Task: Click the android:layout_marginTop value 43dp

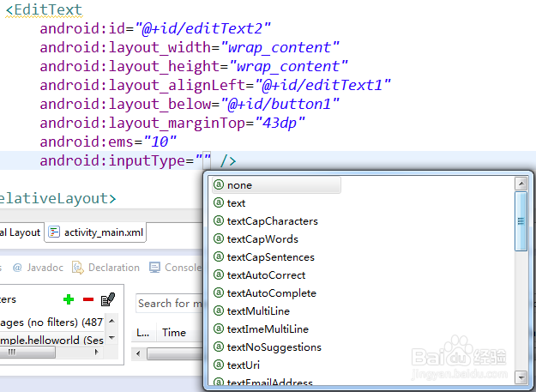Action: (280, 123)
